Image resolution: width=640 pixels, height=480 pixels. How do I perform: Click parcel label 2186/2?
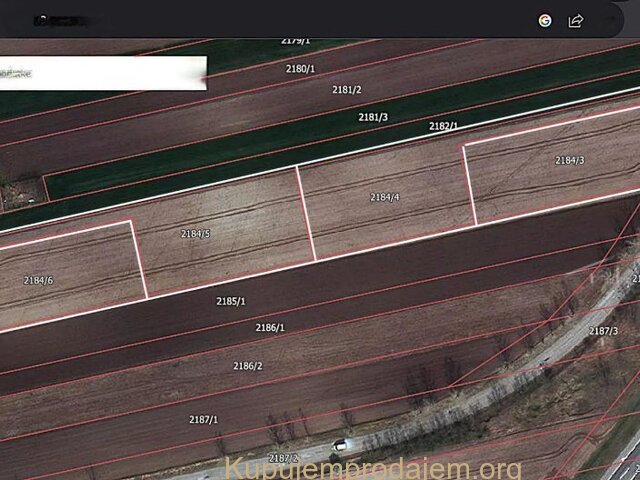(248, 366)
